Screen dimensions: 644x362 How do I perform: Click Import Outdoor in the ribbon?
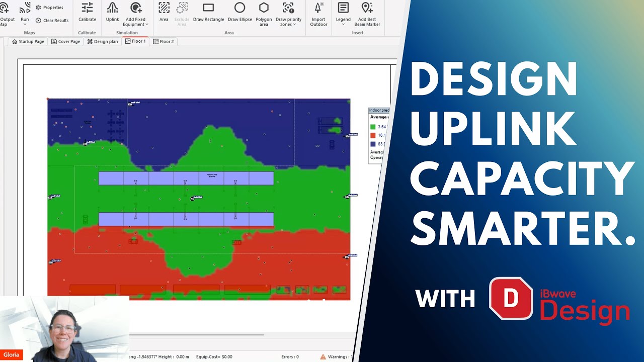coord(318,14)
